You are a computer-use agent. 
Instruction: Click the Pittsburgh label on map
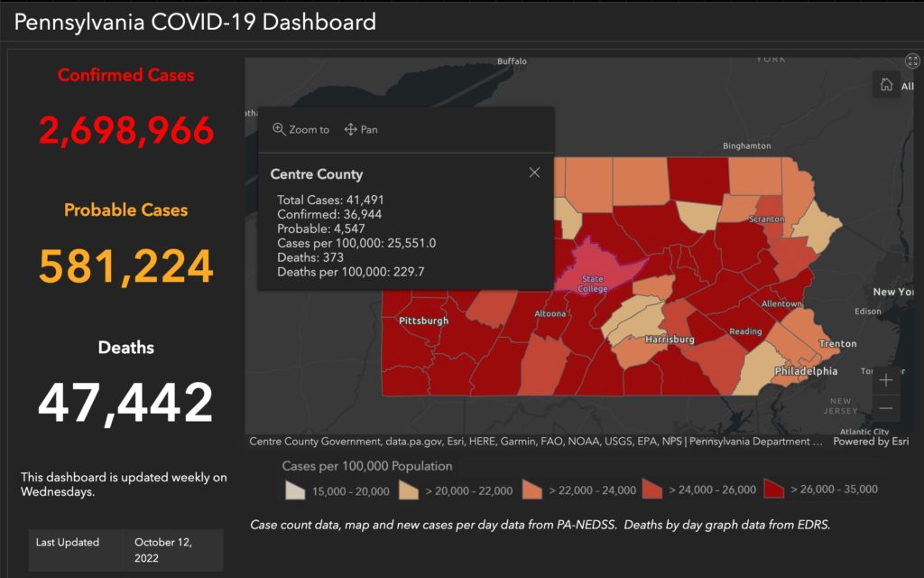coord(423,321)
